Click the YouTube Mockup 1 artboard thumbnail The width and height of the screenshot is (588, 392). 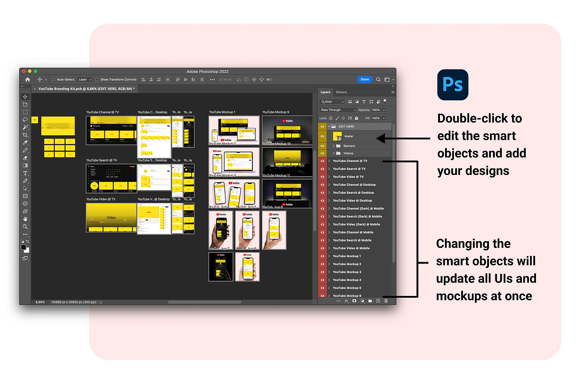(234, 130)
